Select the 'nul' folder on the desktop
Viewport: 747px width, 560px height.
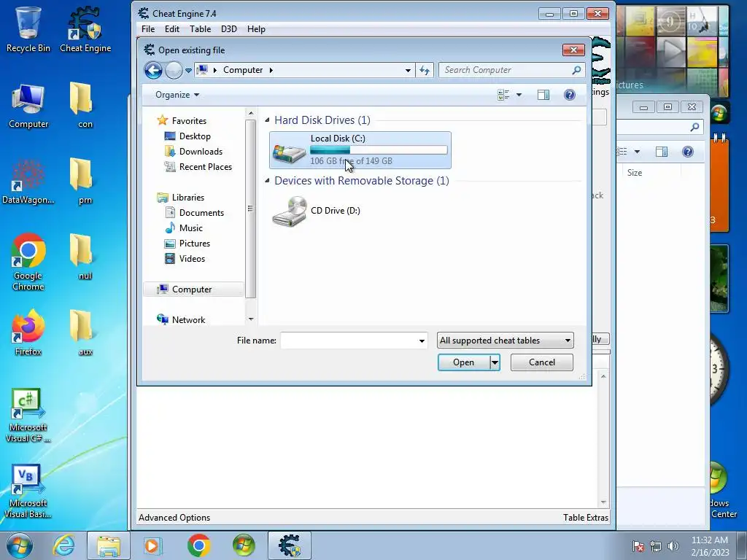pyautogui.click(x=85, y=257)
